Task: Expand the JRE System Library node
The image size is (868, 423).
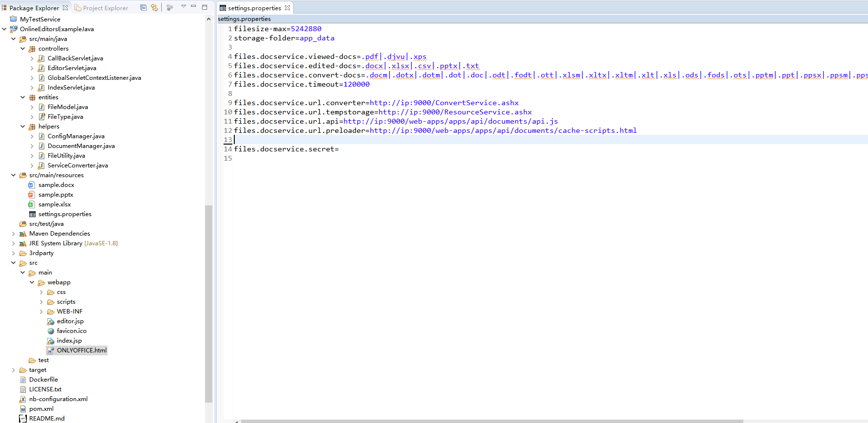Action: pos(14,243)
